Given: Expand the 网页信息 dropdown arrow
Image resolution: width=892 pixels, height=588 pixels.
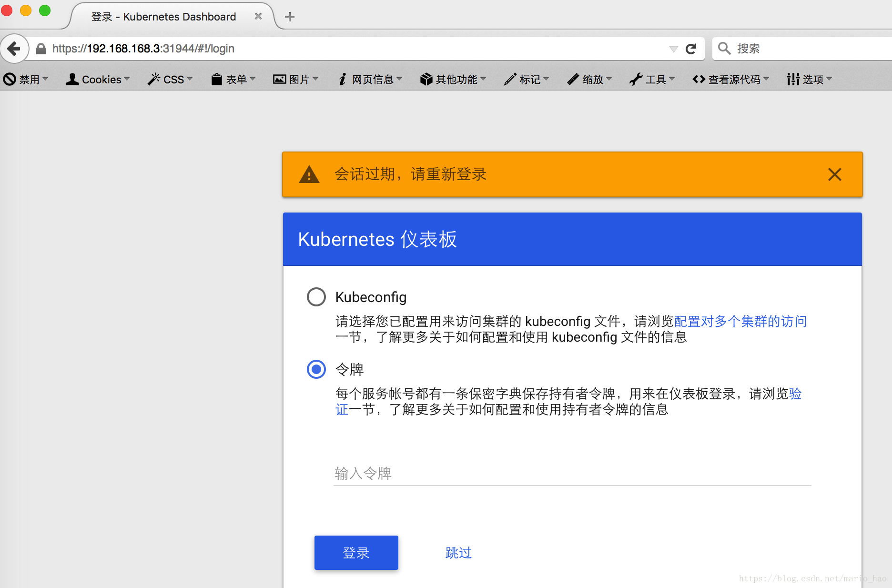Looking at the screenshot, I should click(x=399, y=79).
